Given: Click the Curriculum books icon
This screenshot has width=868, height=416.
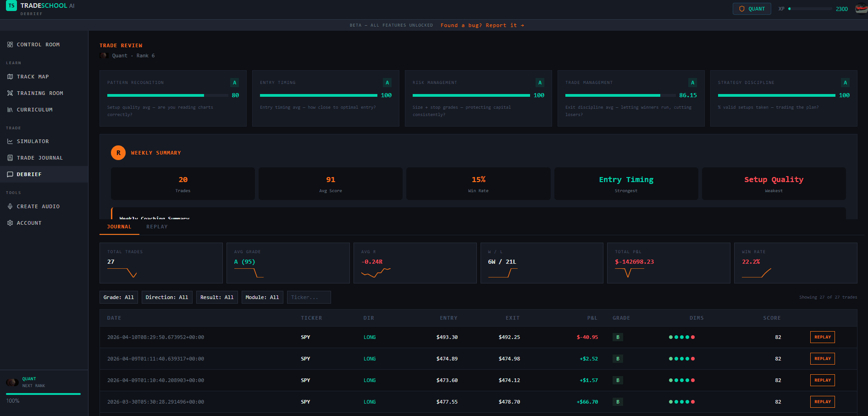Looking at the screenshot, I should pos(10,110).
